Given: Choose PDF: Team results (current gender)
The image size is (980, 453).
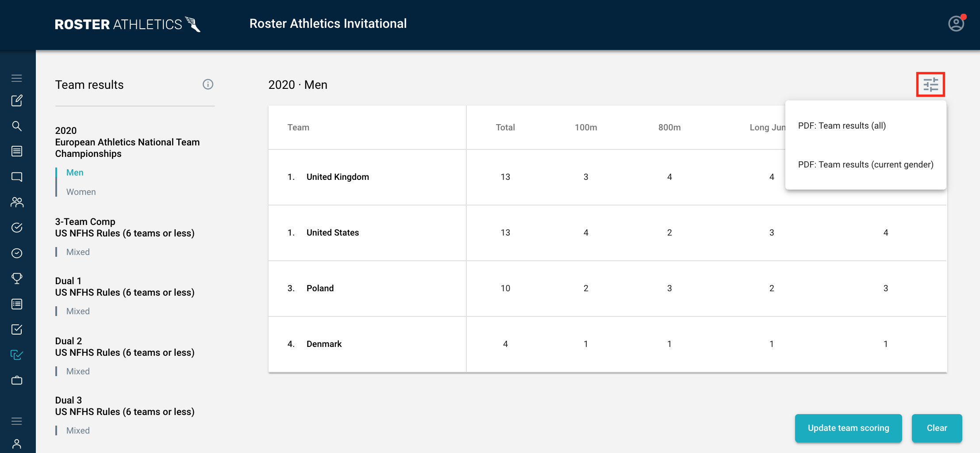Looking at the screenshot, I should (x=865, y=164).
